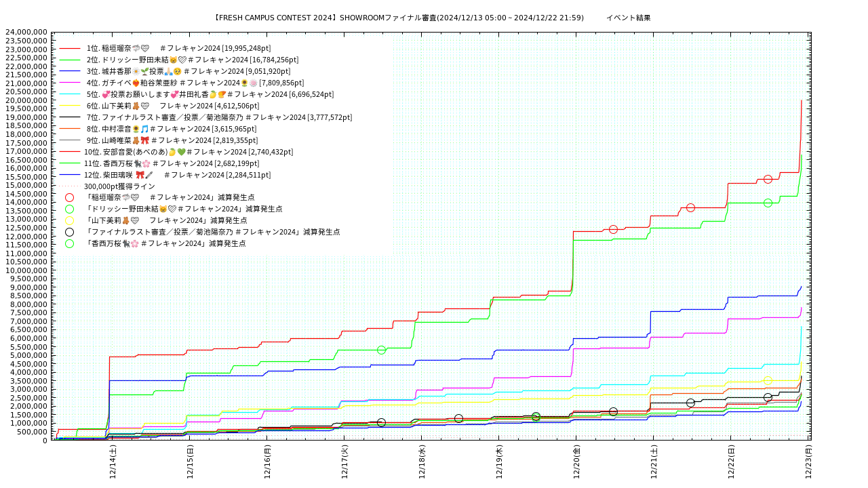The height and width of the screenshot is (488, 868).
Task: Click the 300,000pt獲得ライン legend entry
Action: (119, 186)
